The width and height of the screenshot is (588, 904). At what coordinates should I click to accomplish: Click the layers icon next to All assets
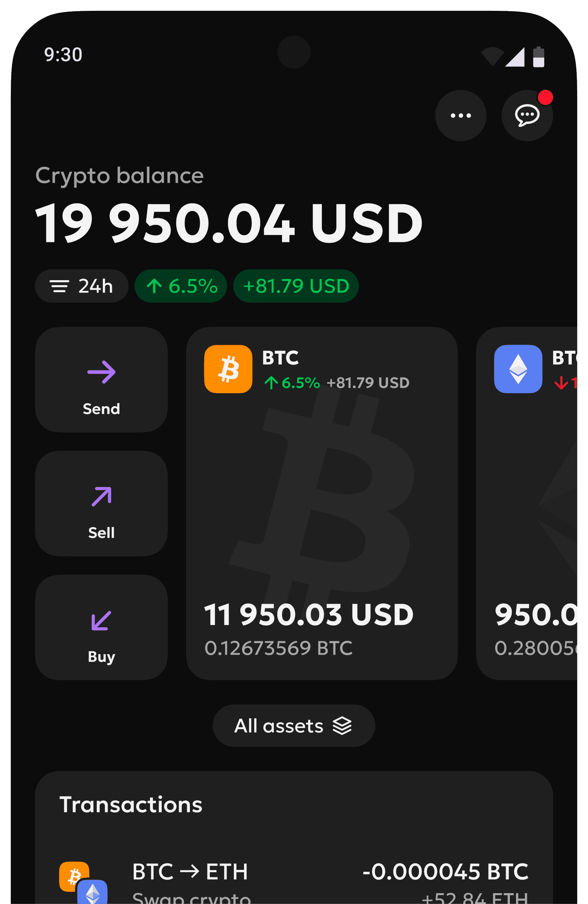coord(342,725)
